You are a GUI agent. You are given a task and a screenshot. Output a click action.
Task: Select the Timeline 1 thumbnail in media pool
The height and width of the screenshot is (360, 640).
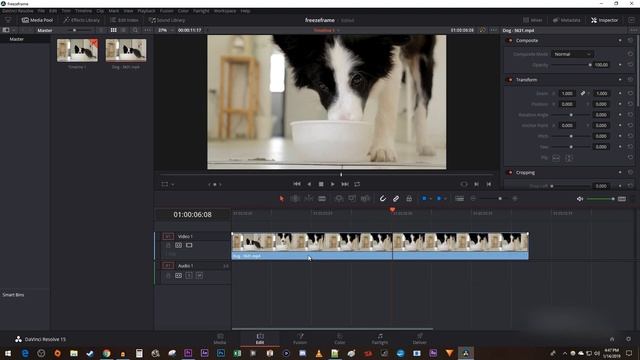[77, 50]
